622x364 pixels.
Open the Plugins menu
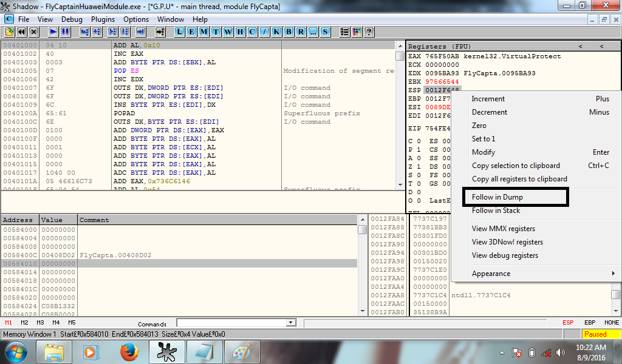pyautogui.click(x=103, y=19)
